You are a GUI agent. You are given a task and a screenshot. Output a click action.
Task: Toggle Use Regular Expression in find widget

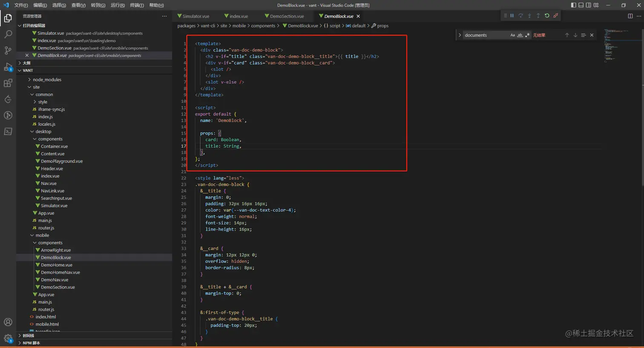(527, 35)
